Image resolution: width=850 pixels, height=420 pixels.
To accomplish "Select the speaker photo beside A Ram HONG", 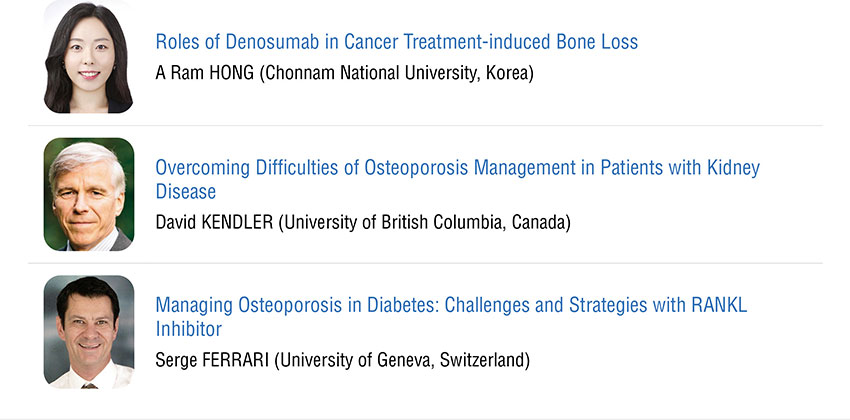I will (x=88, y=57).
